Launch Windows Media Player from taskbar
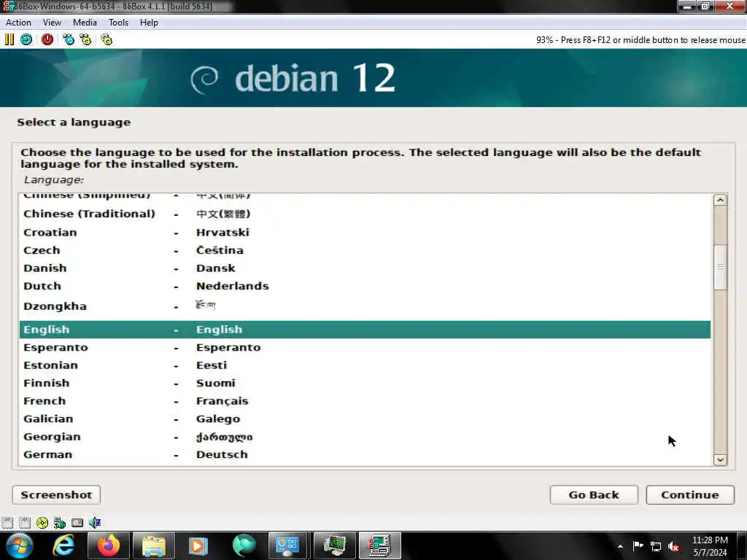This screenshot has width=747, height=560. [x=198, y=545]
